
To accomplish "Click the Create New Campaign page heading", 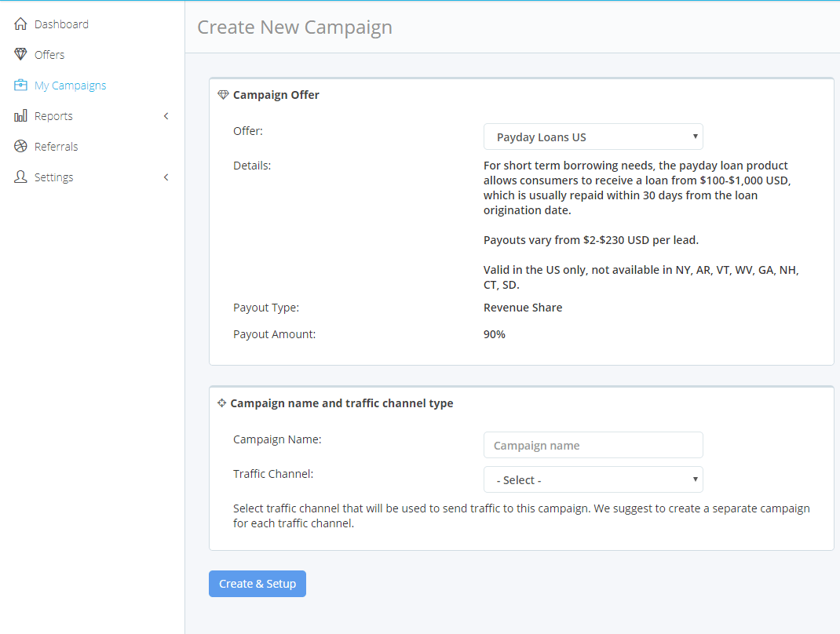I will 294,27.
